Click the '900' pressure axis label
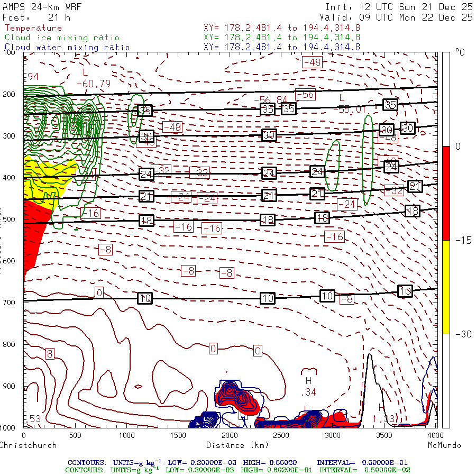Image resolution: width=476 pixels, height=476 pixels. (9, 386)
